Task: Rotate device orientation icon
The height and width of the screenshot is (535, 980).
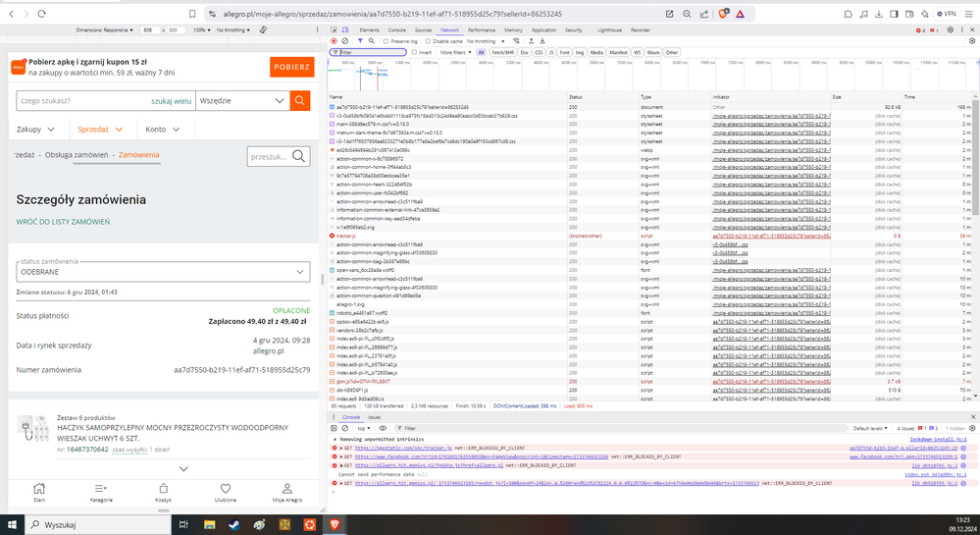Action: [x=263, y=30]
